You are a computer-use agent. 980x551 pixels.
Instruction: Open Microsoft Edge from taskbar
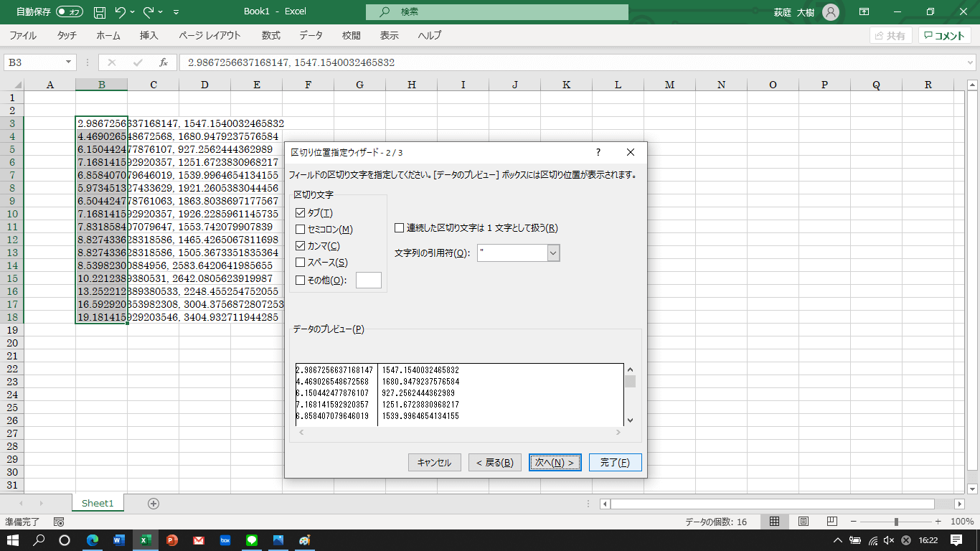pyautogui.click(x=93, y=540)
